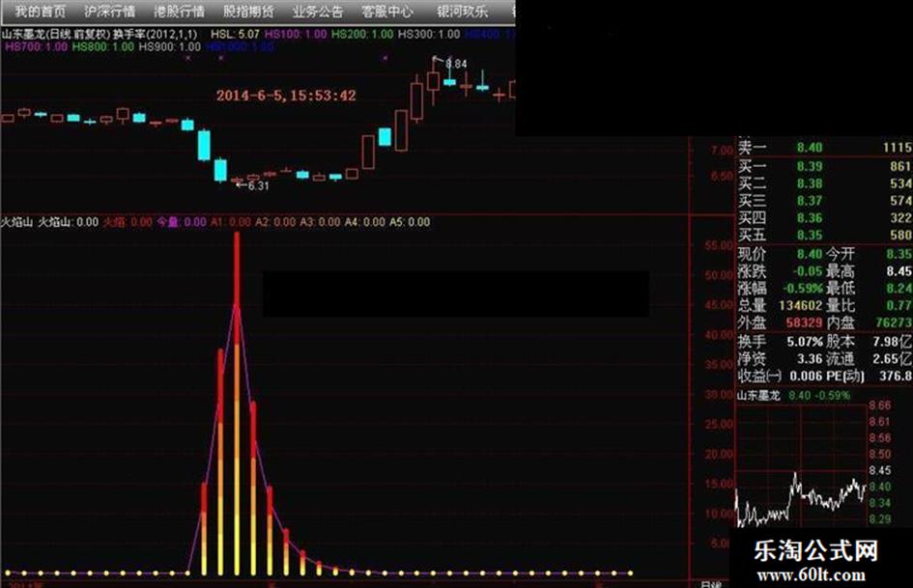Click the HS200: 1.00 indicator label
913x588 pixels.
pyautogui.click(x=362, y=35)
